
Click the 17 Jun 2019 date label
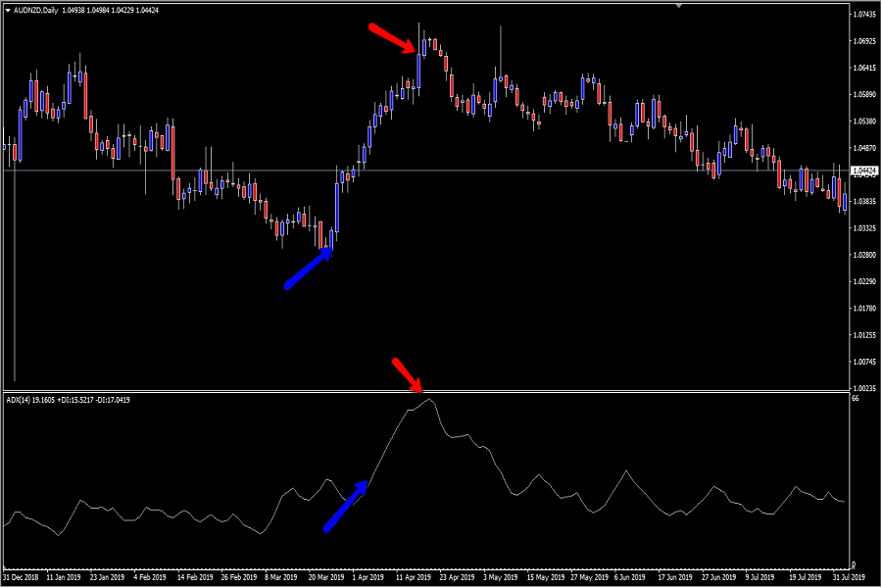(675, 577)
